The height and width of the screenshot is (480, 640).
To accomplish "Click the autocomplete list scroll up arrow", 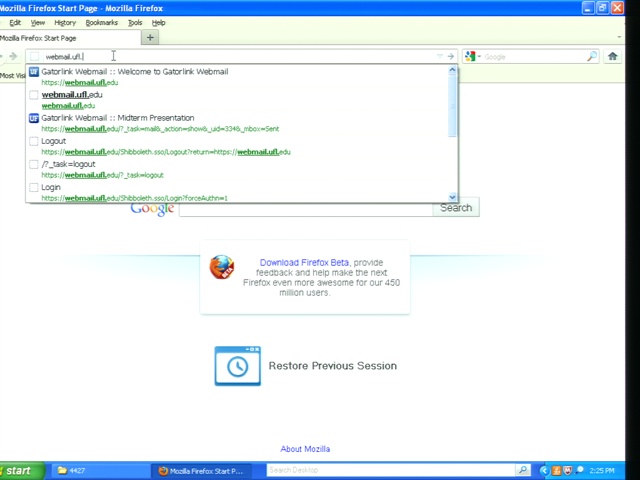I will (x=452, y=70).
